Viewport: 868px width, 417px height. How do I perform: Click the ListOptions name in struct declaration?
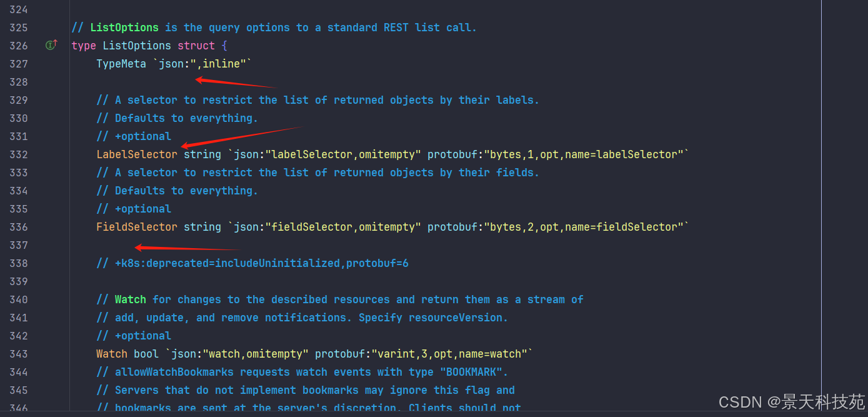click(136, 46)
